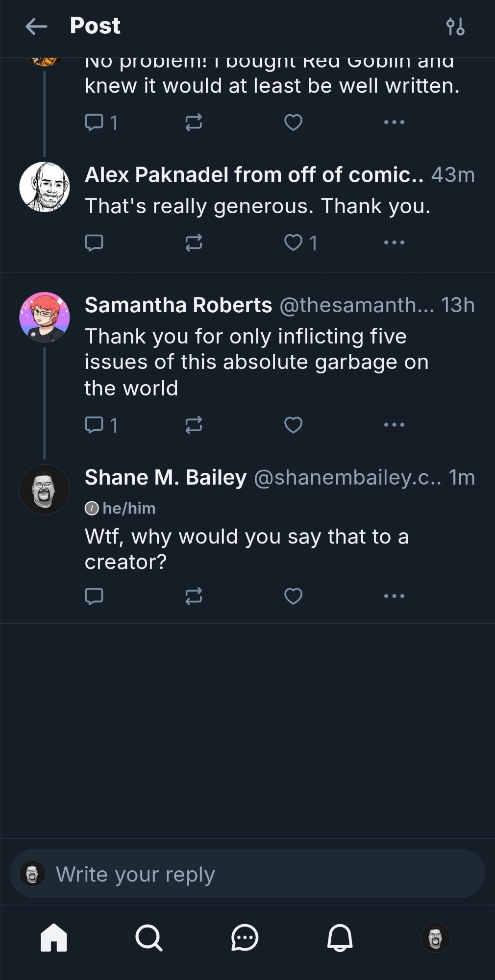The width and height of the screenshot is (495, 980).
Task: Open more options on Samantha Roberts' post
Action: tap(394, 425)
